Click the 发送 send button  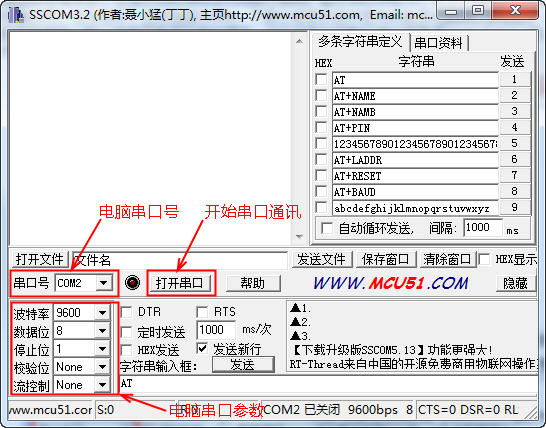click(243, 365)
